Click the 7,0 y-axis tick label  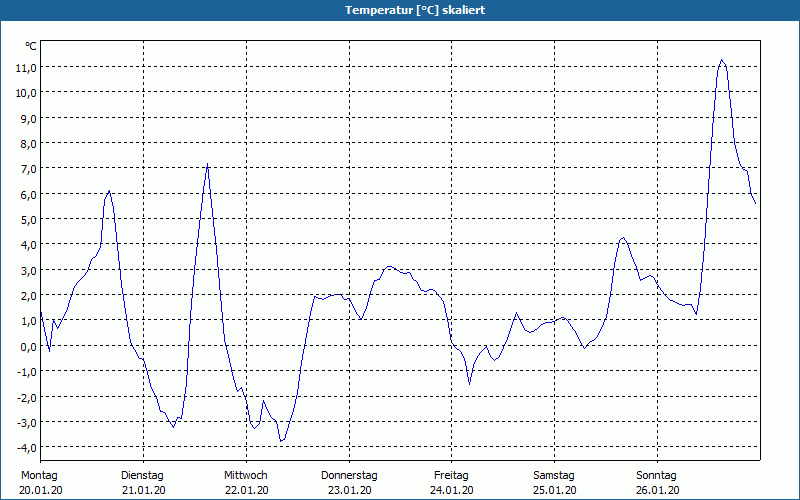pos(27,168)
